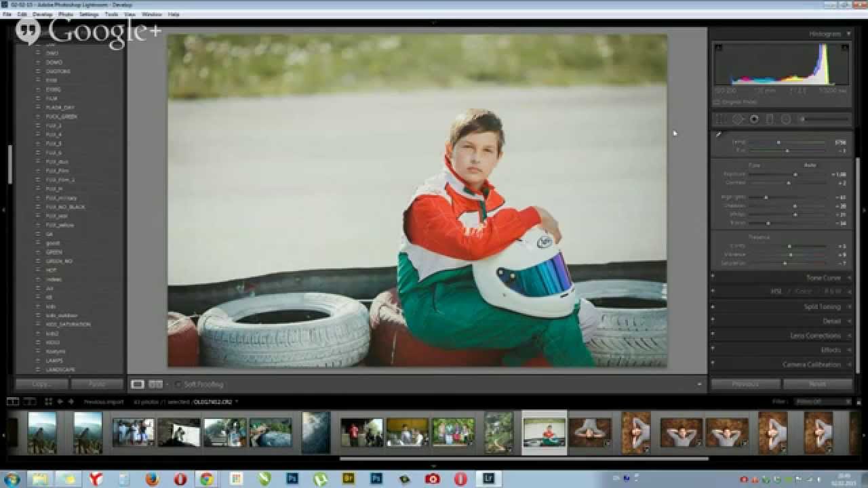Toggle highlight clipping indicator in histogram

tap(845, 47)
